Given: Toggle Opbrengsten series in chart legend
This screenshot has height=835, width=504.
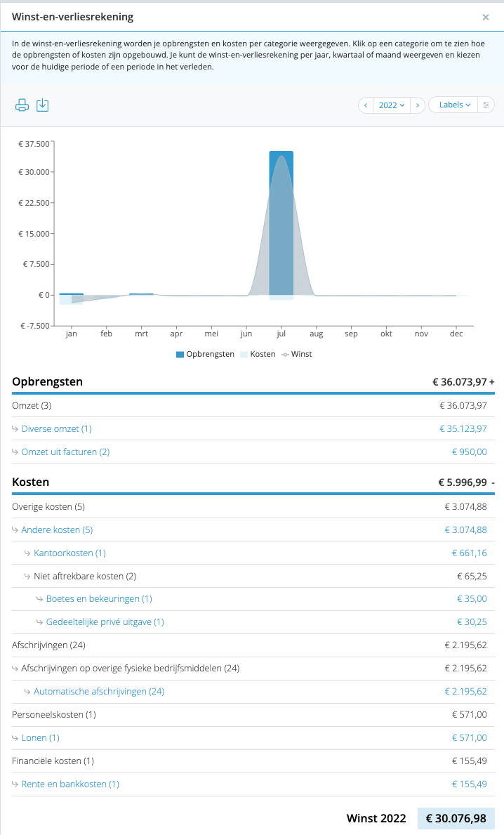Looking at the screenshot, I should coord(206,354).
